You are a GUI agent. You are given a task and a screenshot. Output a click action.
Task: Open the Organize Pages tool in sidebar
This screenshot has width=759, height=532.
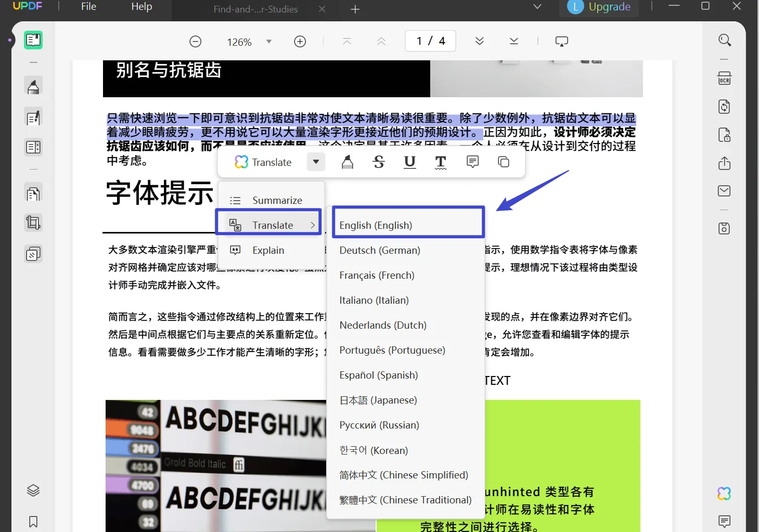(33, 194)
